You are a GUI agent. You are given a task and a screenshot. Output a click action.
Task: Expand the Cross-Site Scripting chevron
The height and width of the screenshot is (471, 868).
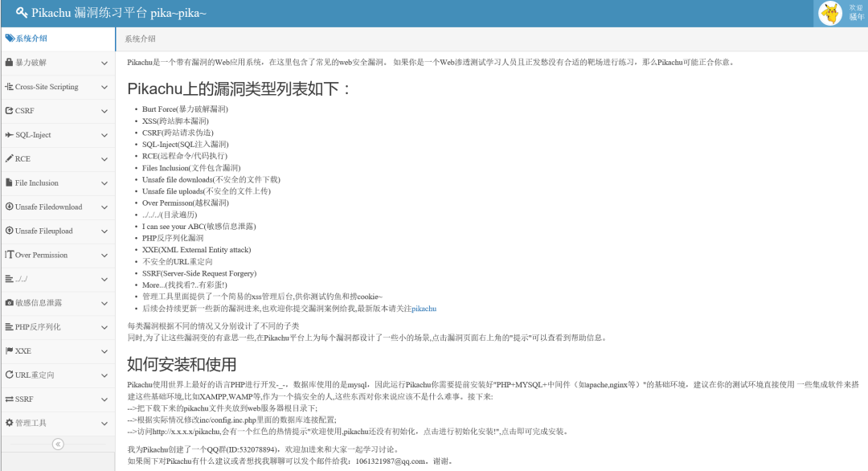pyautogui.click(x=104, y=88)
